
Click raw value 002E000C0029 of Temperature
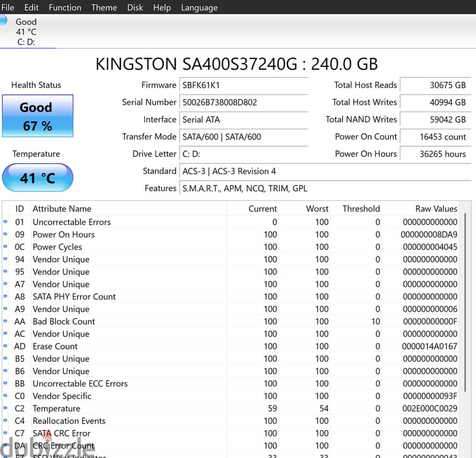click(x=430, y=409)
